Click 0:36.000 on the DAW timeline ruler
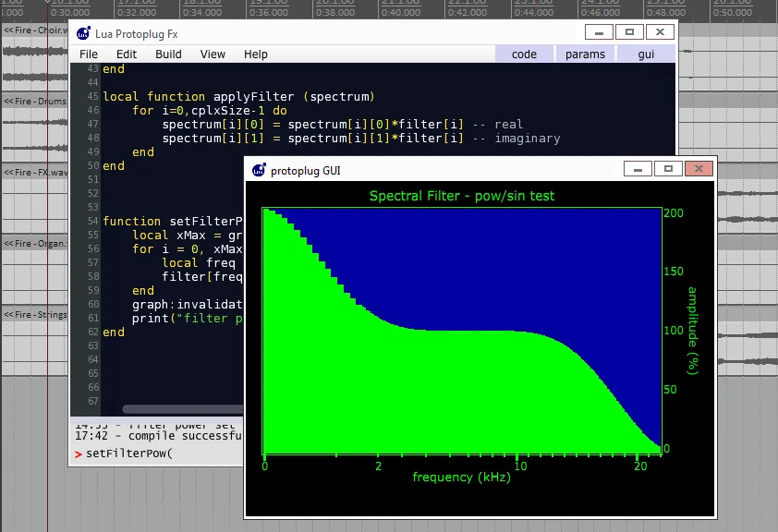Viewport: 778px width, 532px height. pyautogui.click(x=269, y=12)
